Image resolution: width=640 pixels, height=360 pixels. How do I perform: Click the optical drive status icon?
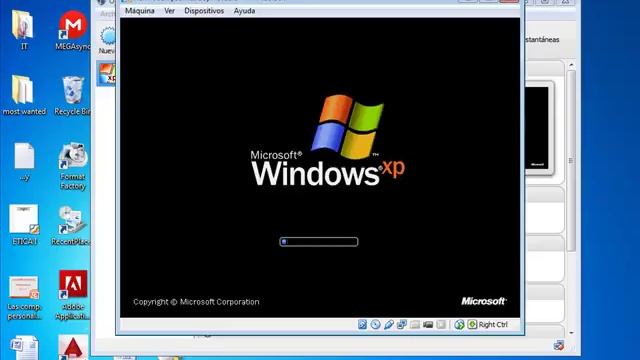coord(376,324)
